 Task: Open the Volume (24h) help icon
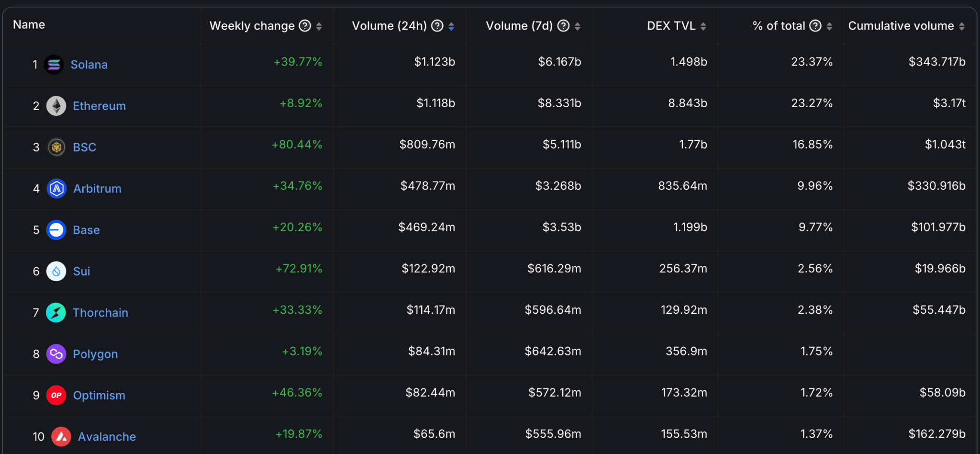pos(437,26)
